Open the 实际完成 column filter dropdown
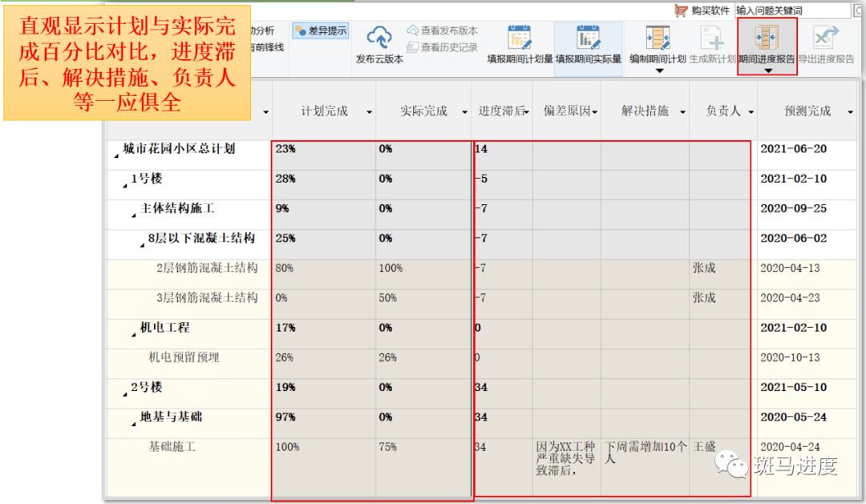Viewport: 866px width, 504px height. tap(464, 112)
